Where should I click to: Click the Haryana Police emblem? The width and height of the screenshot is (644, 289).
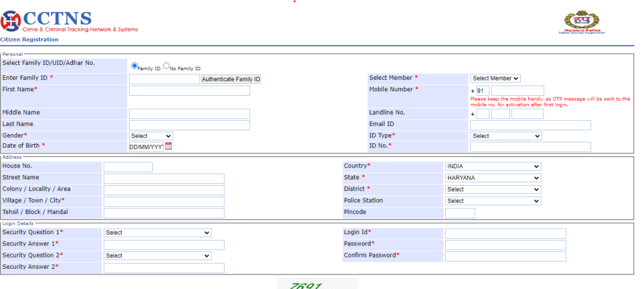(584, 22)
